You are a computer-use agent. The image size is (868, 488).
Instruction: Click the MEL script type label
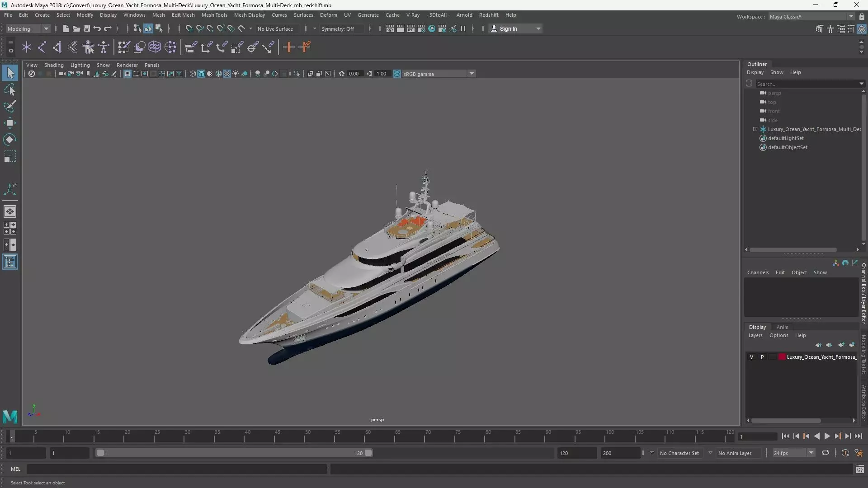pos(16,469)
